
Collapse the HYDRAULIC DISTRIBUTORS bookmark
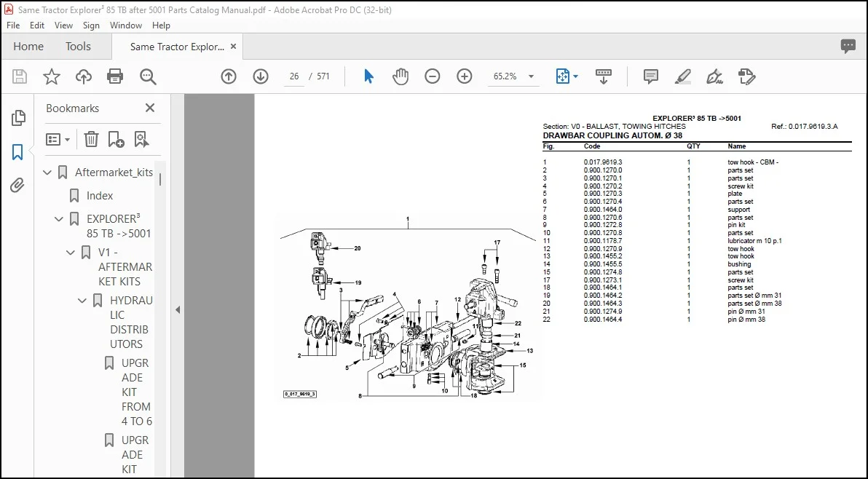(82, 301)
